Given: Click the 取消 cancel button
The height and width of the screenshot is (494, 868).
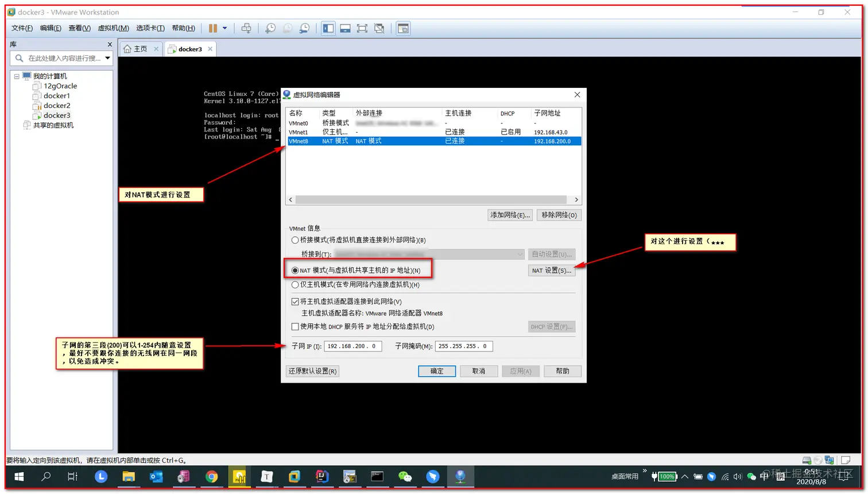Looking at the screenshot, I should pyautogui.click(x=479, y=371).
